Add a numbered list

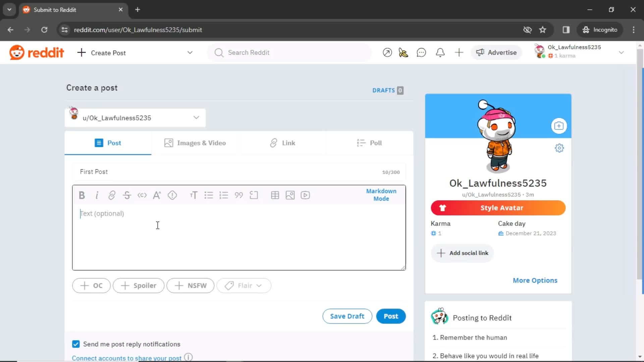pyautogui.click(x=224, y=195)
